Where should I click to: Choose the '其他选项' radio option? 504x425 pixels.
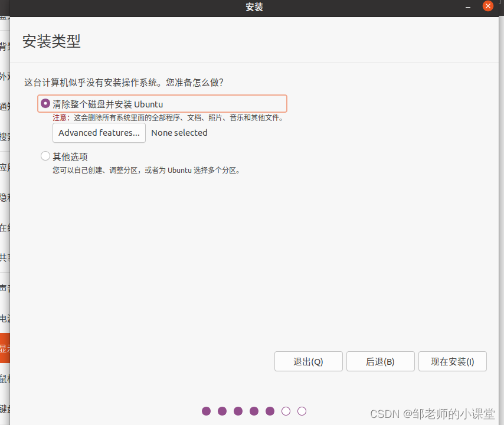45,156
